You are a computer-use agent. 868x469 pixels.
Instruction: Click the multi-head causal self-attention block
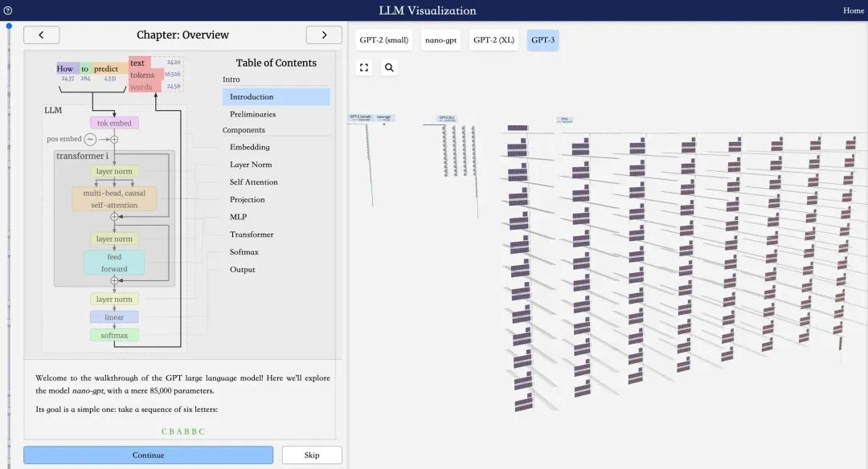tap(114, 199)
